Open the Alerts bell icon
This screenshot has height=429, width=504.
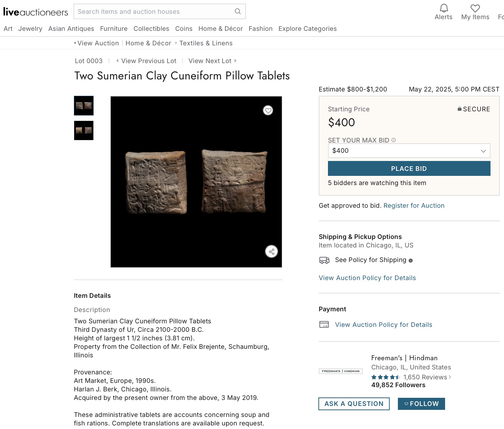444,9
